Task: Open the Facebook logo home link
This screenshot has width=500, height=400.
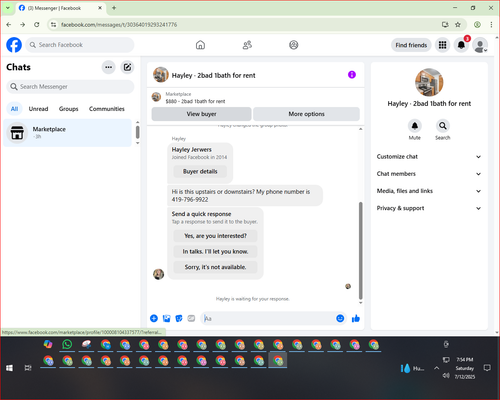Action: (x=14, y=45)
